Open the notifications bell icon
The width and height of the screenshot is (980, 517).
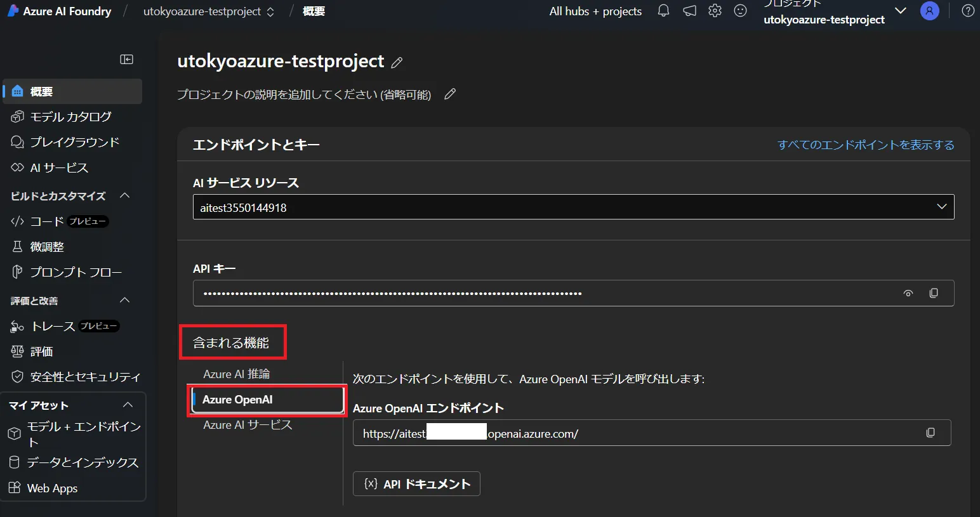[x=663, y=11]
